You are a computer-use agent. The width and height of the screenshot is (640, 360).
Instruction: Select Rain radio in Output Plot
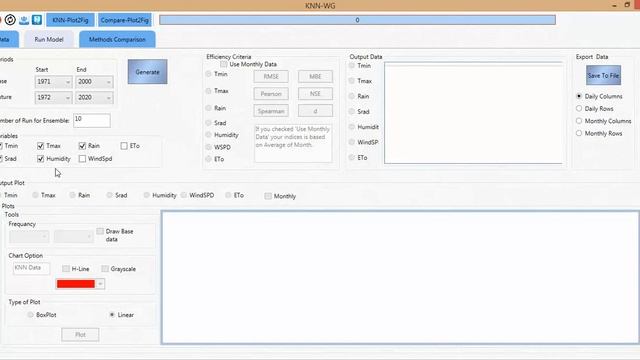coord(72,195)
